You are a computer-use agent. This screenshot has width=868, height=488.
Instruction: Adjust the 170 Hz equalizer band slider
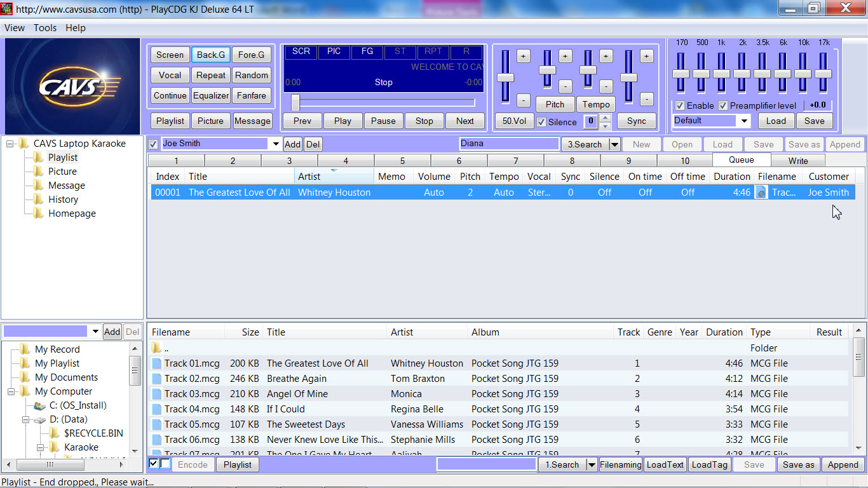point(681,73)
